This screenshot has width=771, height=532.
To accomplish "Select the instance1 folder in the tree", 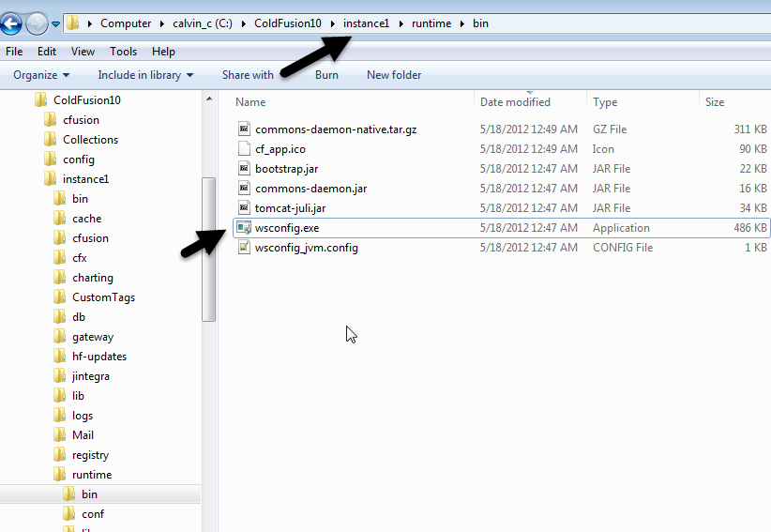I will point(85,179).
